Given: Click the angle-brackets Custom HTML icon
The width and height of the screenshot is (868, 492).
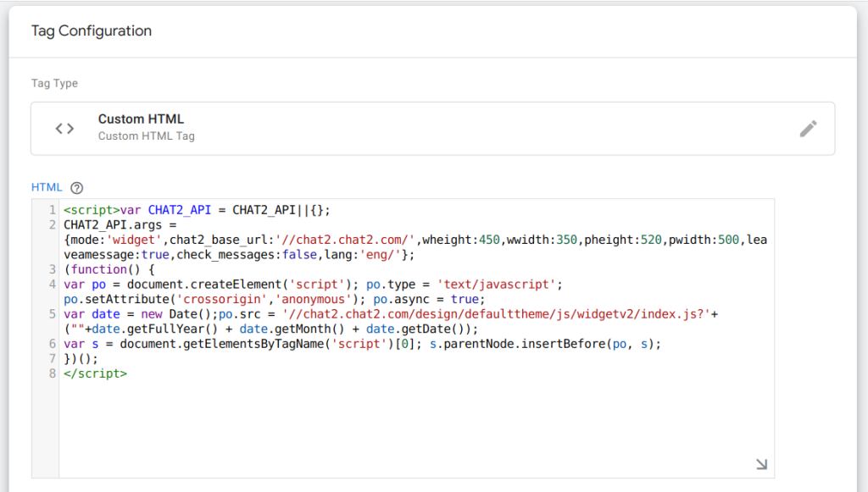Looking at the screenshot, I should (64, 129).
